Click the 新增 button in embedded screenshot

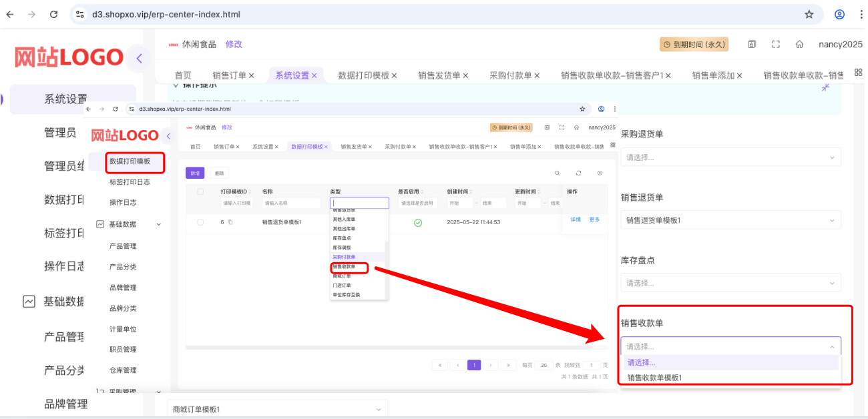pyautogui.click(x=195, y=173)
